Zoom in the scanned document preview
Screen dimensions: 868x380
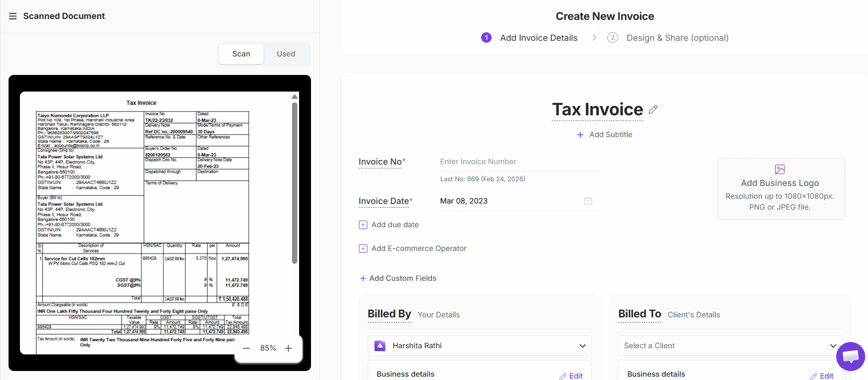[x=288, y=348]
